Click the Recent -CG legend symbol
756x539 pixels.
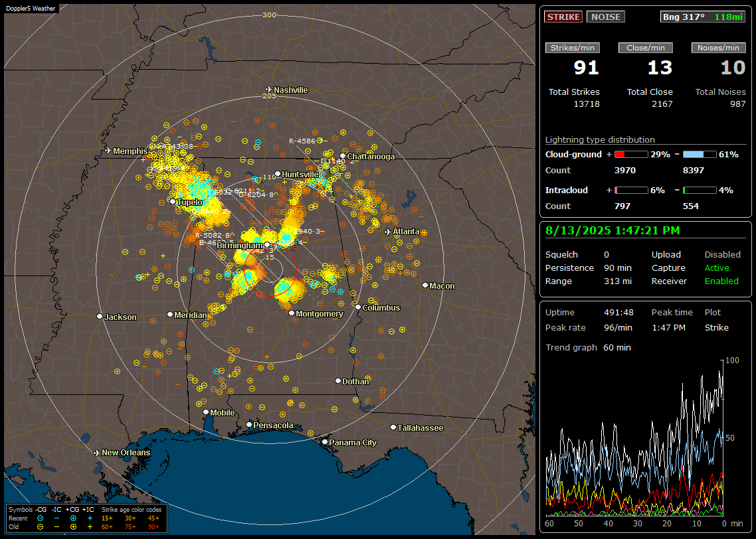pyautogui.click(x=40, y=518)
